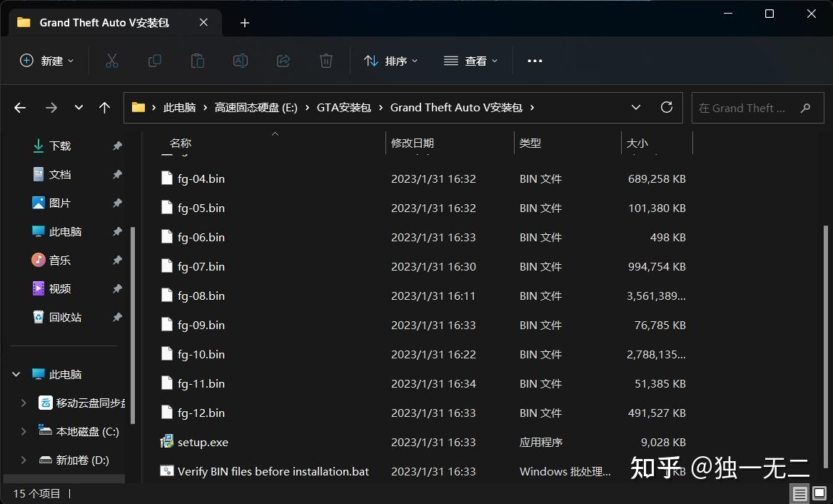Expand the 新加卷 (D:) tree node

pos(24,460)
